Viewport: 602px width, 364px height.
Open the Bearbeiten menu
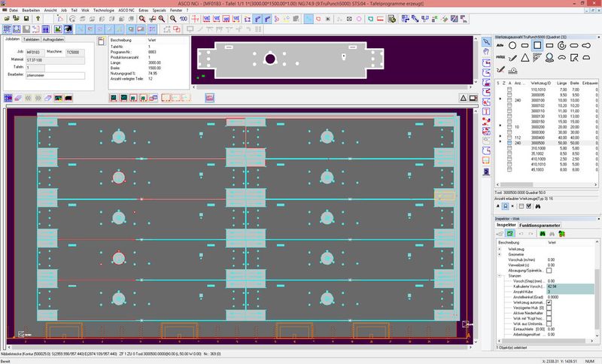point(31,11)
